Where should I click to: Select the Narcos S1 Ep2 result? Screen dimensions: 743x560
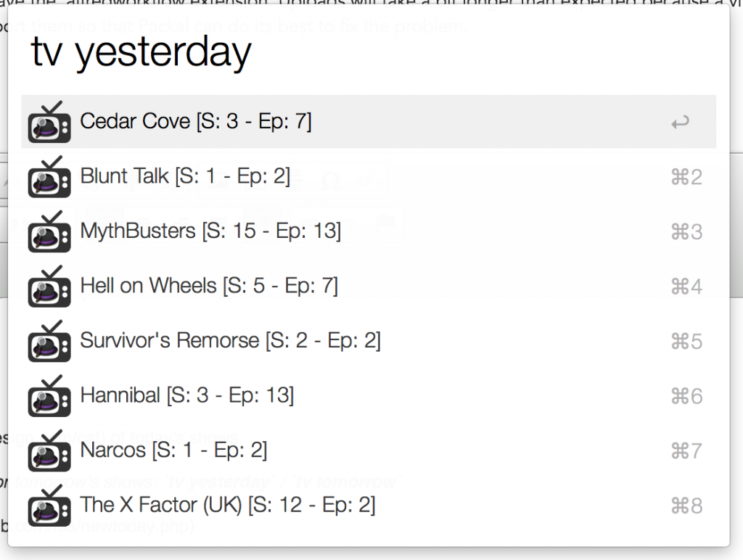tap(173, 450)
